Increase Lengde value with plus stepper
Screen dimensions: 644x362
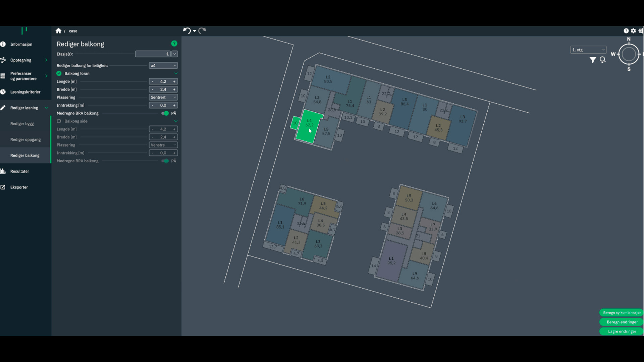pos(174,81)
